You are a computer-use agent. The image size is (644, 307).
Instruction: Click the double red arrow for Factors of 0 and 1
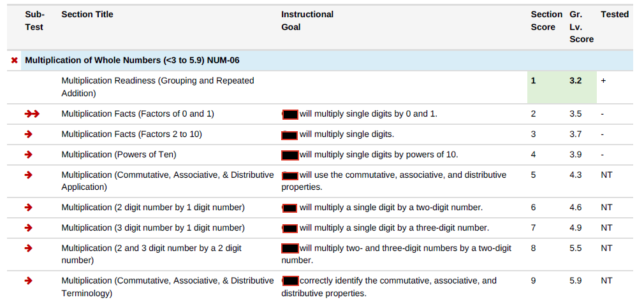click(32, 114)
